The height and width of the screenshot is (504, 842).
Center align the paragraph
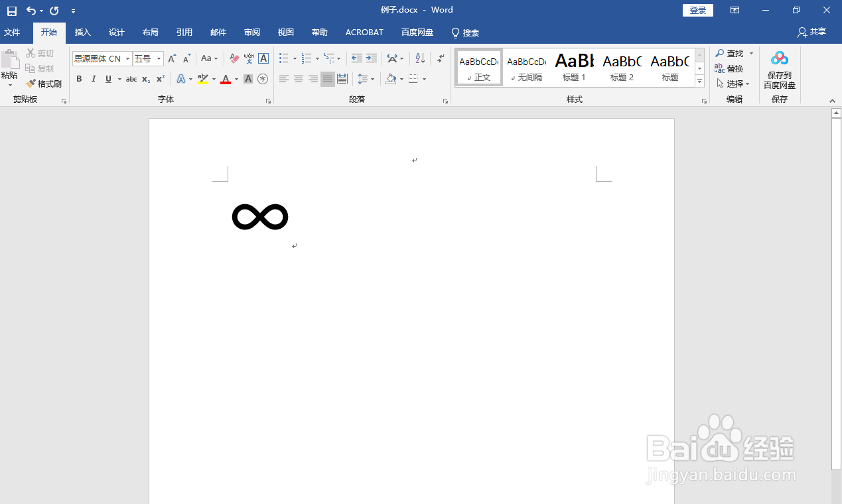[x=299, y=79]
